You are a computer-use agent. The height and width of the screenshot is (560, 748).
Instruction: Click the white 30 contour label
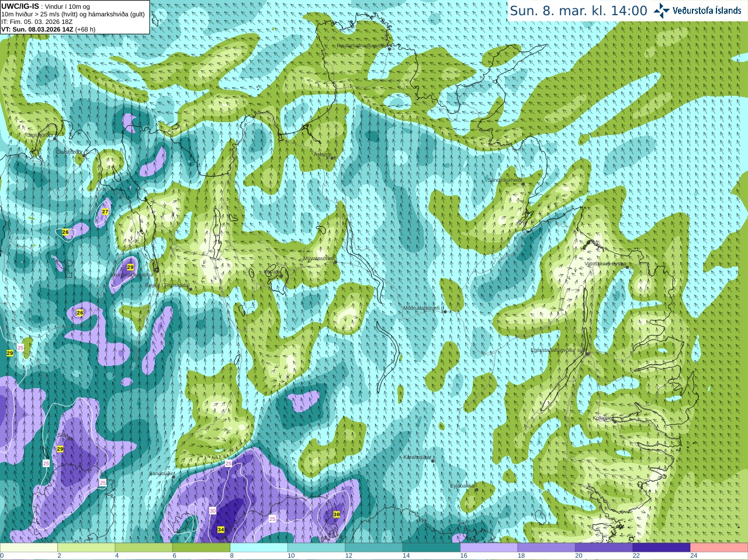tap(212, 511)
